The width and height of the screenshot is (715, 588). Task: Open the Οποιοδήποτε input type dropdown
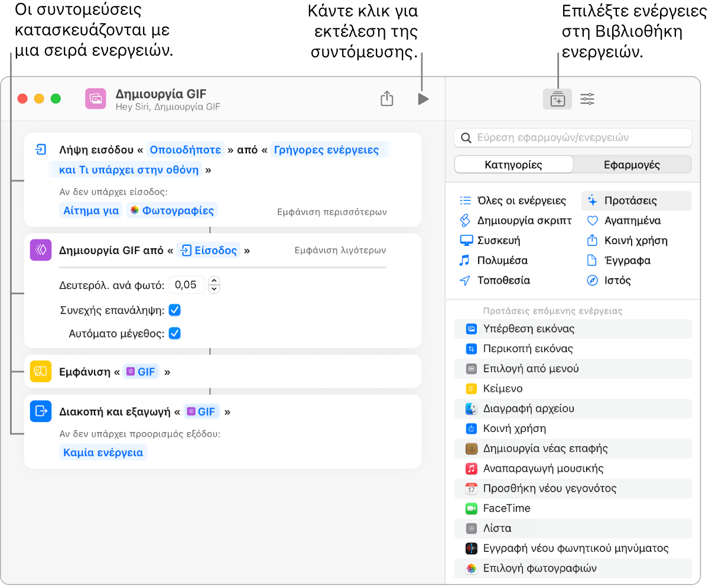tap(186, 150)
